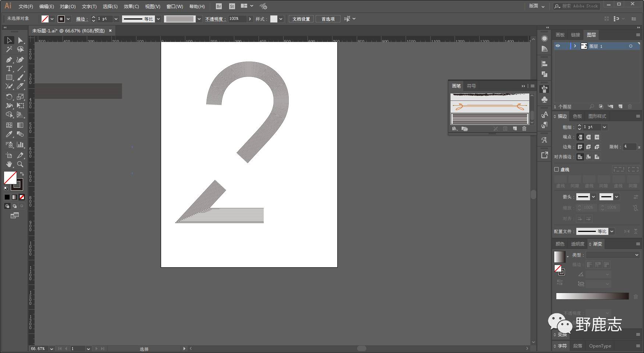
Task: Delete brush with trash icon in Brushes panel
Action: tap(524, 129)
